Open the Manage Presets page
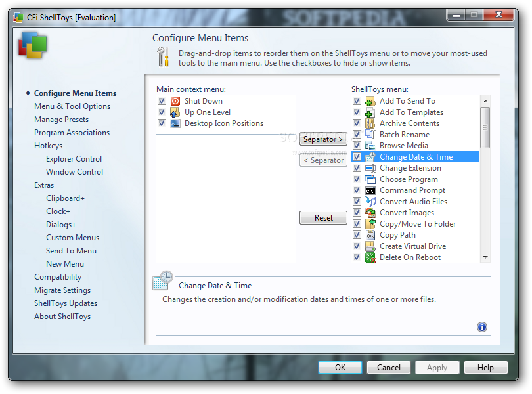Viewport: 532px width, 394px height. (62, 120)
